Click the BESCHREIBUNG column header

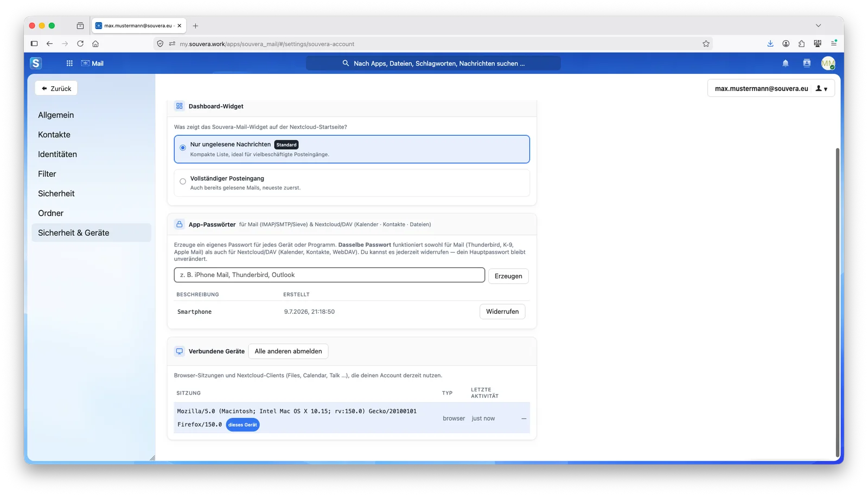click(197, 294)
